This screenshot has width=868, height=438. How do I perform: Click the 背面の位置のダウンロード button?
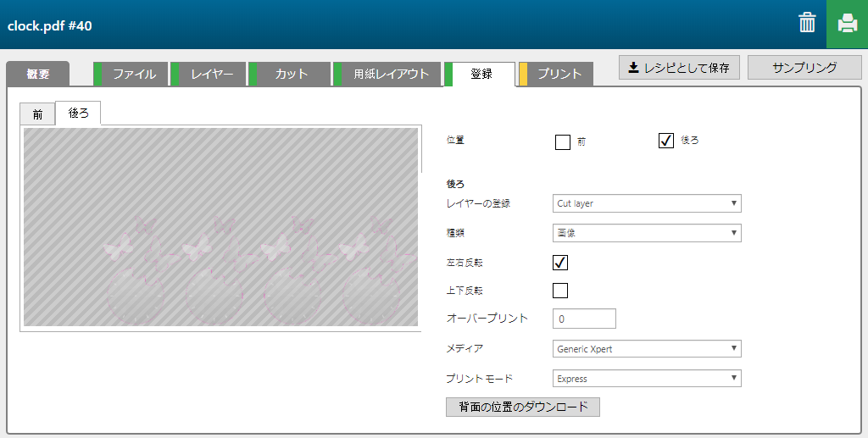pos(523,407)
